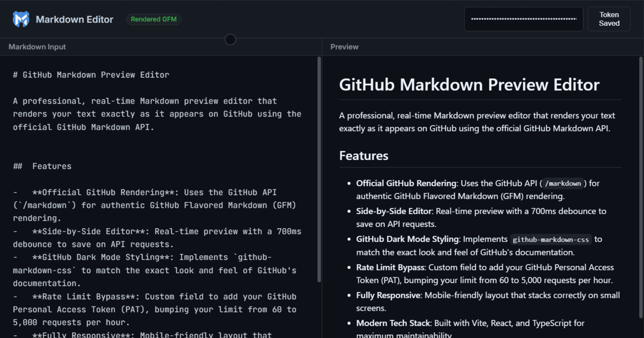Click 'Modern Tech Stack' bold text in preview

coord(393,323)
